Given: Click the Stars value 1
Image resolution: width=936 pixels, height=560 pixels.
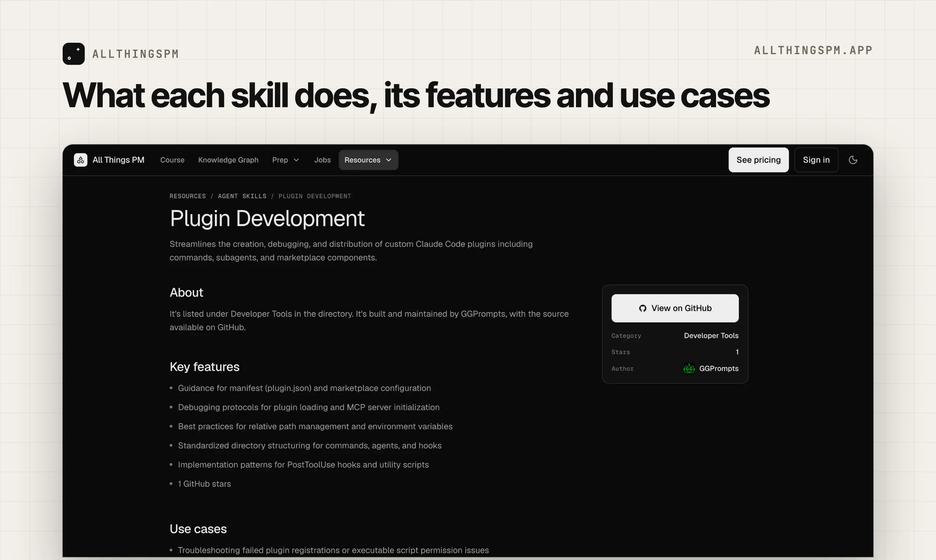Looking at the screenshot, I should click(x=737, y=352).
